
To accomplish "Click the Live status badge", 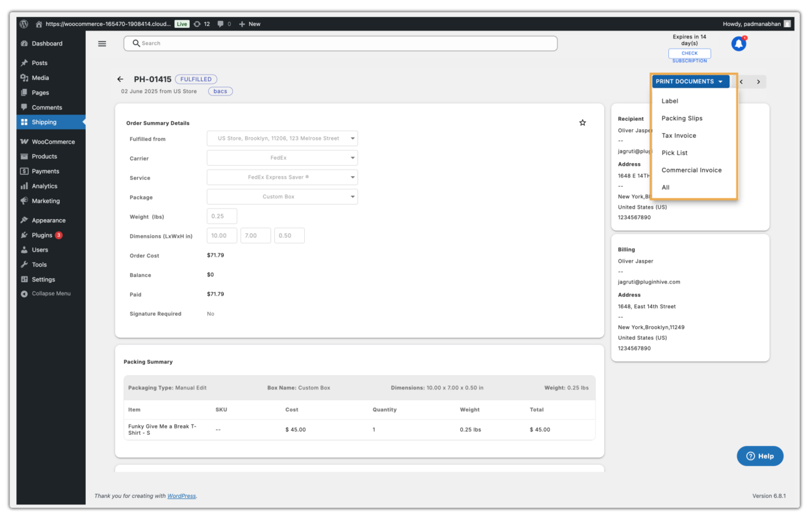I will [x=182, y=24].
